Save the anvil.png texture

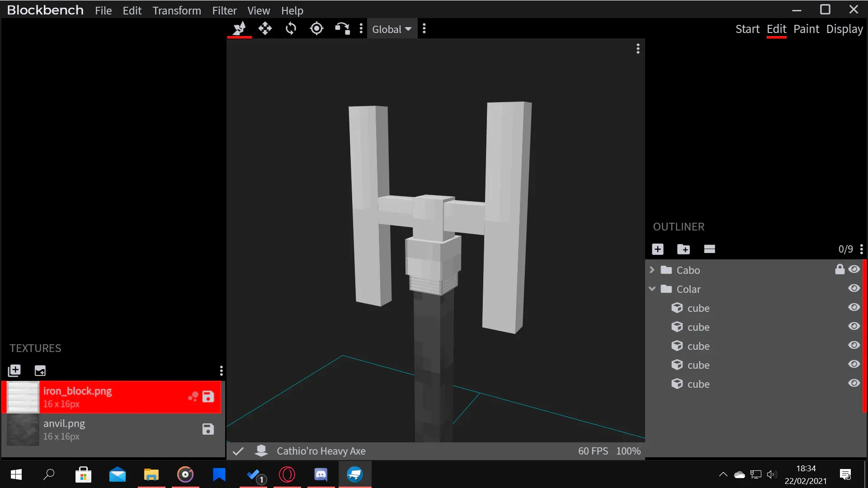pyautogui.click(x=208, y=429)
